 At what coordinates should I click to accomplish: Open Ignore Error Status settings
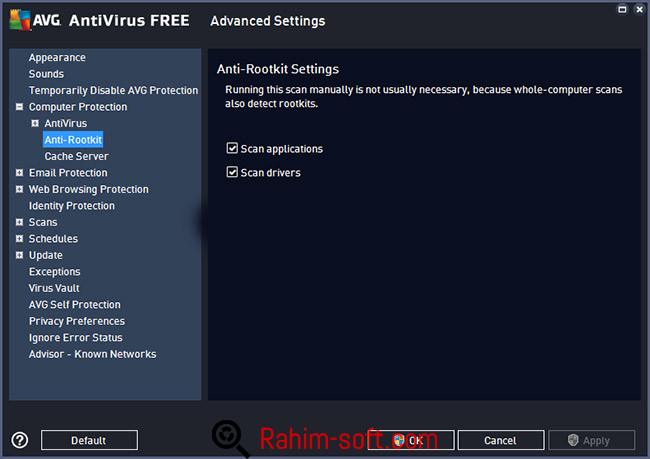(x=75, y=338)
